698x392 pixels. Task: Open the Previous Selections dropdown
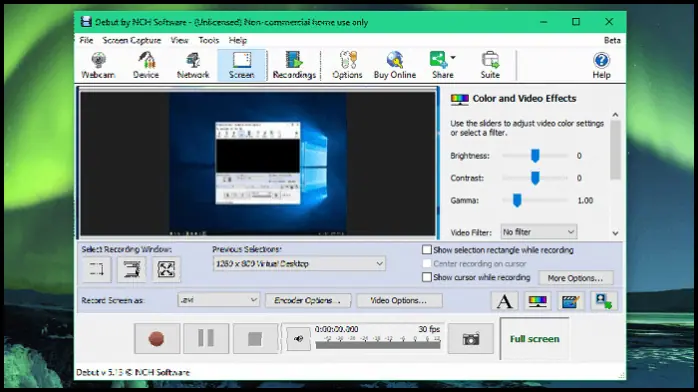pyautogui.click(x=299, y=263)
